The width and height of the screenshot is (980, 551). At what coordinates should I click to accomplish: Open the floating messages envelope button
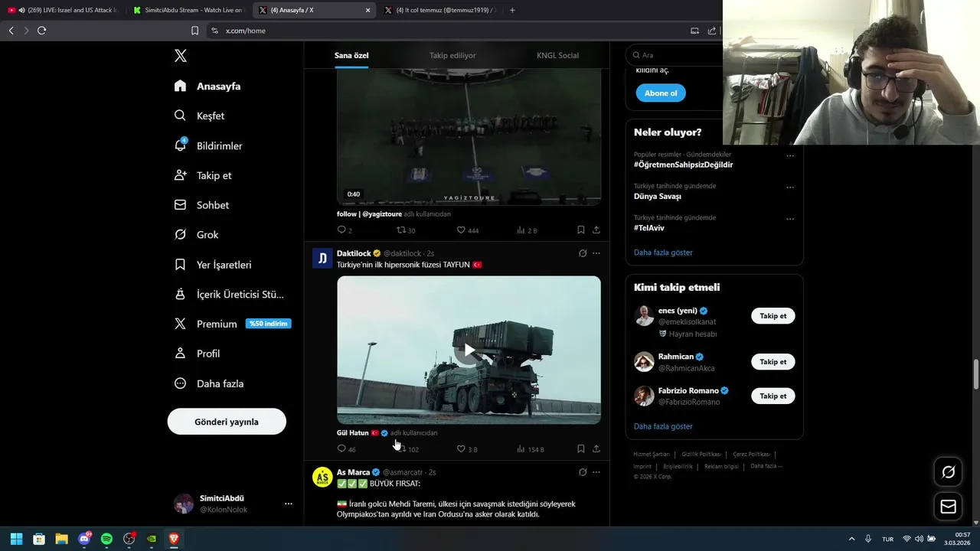948,507
